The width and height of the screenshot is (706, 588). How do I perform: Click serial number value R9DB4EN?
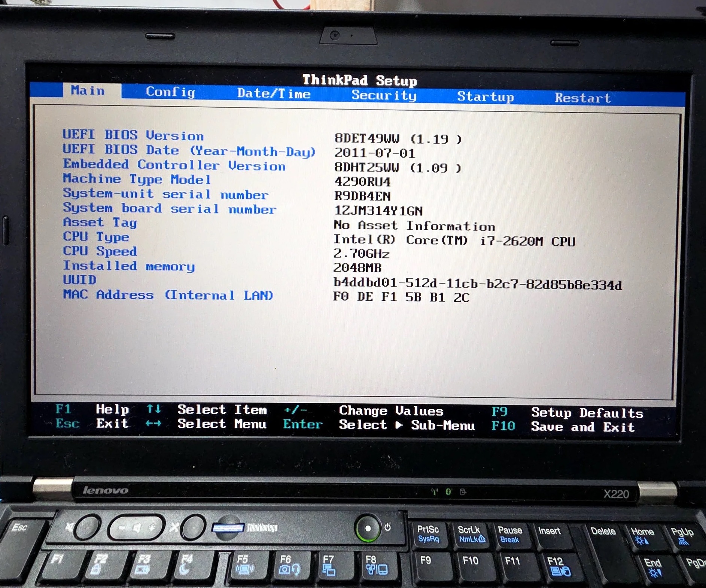pyautogui.click(x=362, y=196)
